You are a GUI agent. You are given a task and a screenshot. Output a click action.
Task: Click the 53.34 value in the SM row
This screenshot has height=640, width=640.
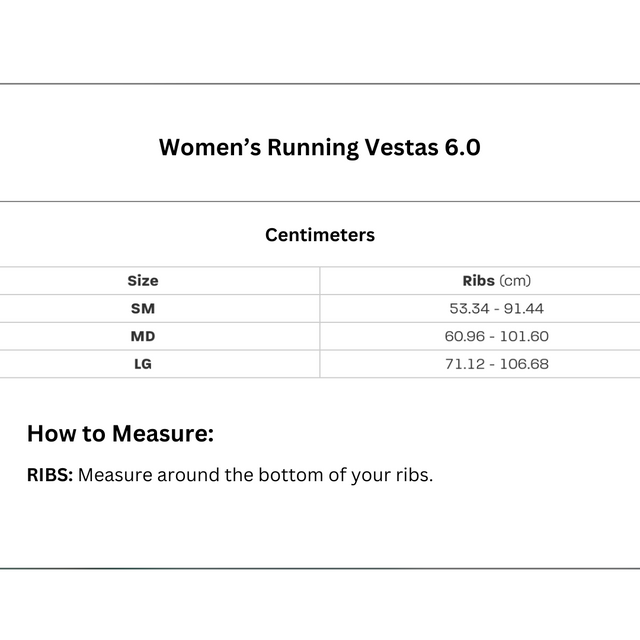tap(470, 309)
